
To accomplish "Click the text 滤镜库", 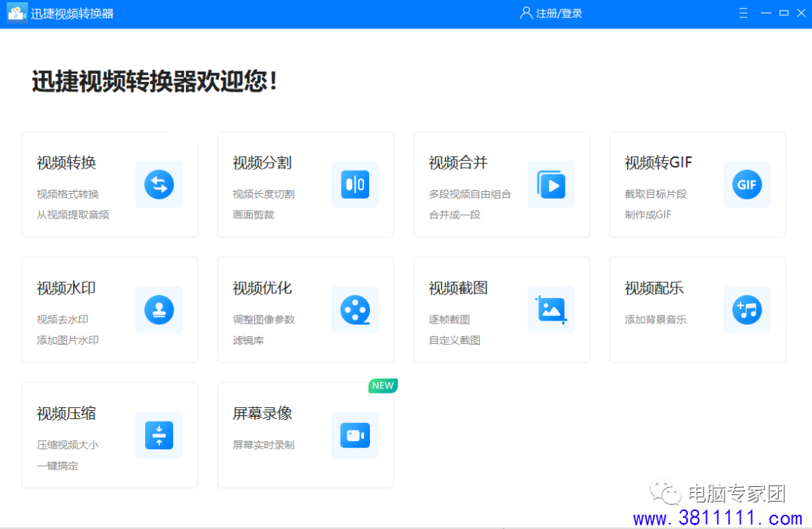I will pos(248,340).
